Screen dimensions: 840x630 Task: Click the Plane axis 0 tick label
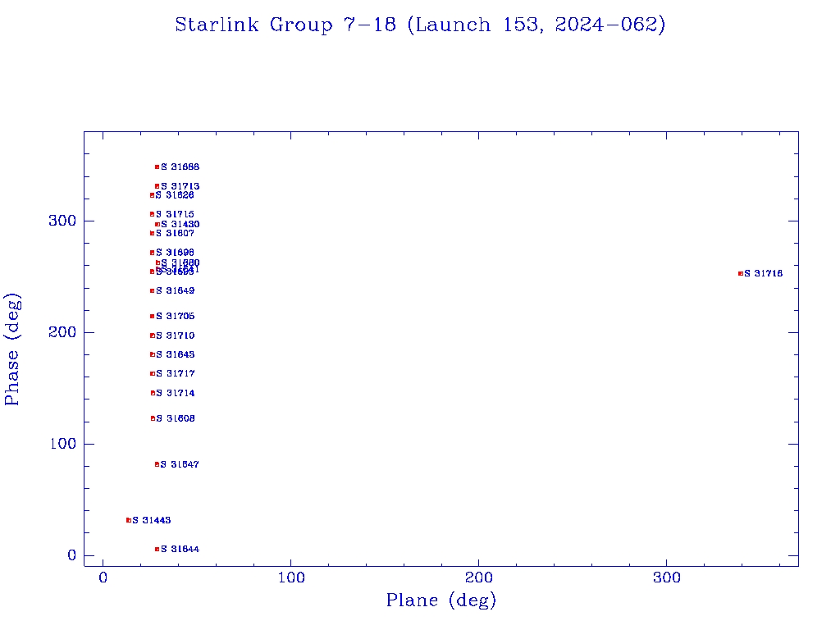(103, 578)
